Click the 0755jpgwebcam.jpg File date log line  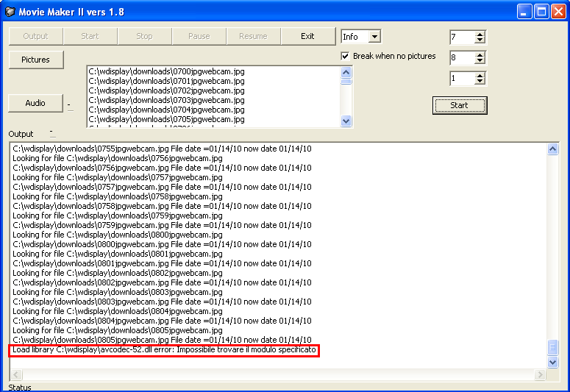coord(162,149)
